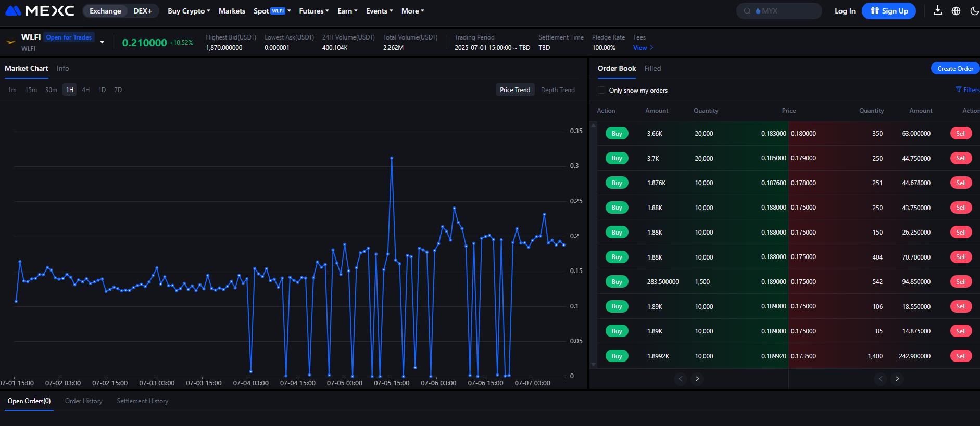Click Sell on the 0.173500 price row
The height and width of the screenshot is (426, 980).
(x=961, y=356)
